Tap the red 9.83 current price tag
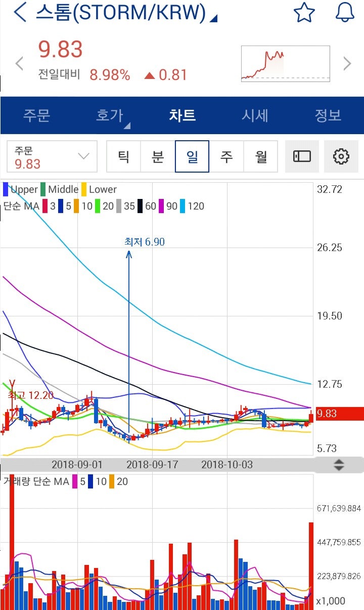 click(339, 414)
